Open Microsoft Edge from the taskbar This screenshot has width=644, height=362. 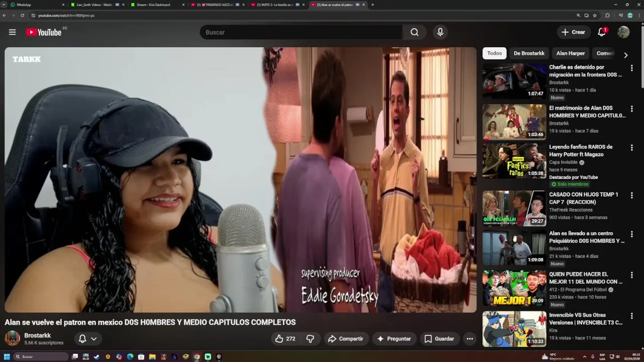point(130,356)
